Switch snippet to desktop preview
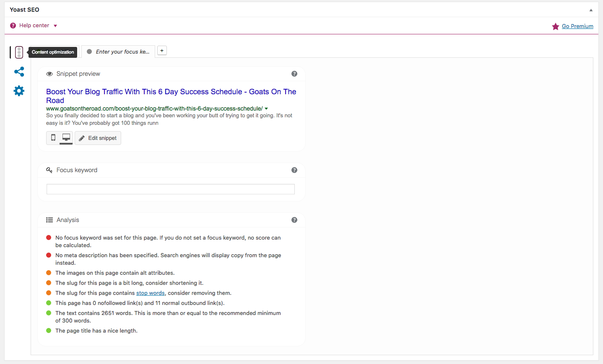The width and height of the screenshot is (603, 364). click(66, 138)
